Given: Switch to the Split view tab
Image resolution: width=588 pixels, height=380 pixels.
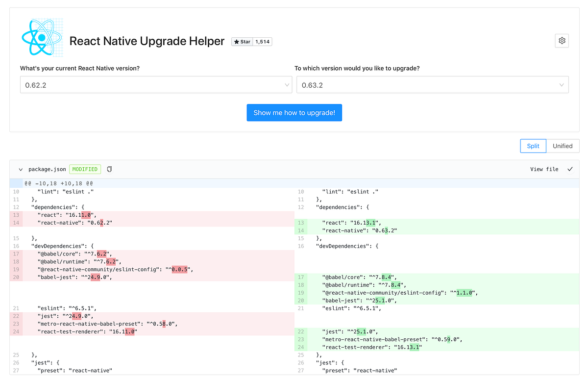Looking at the screenshot, I should click(x=533, y=146).
